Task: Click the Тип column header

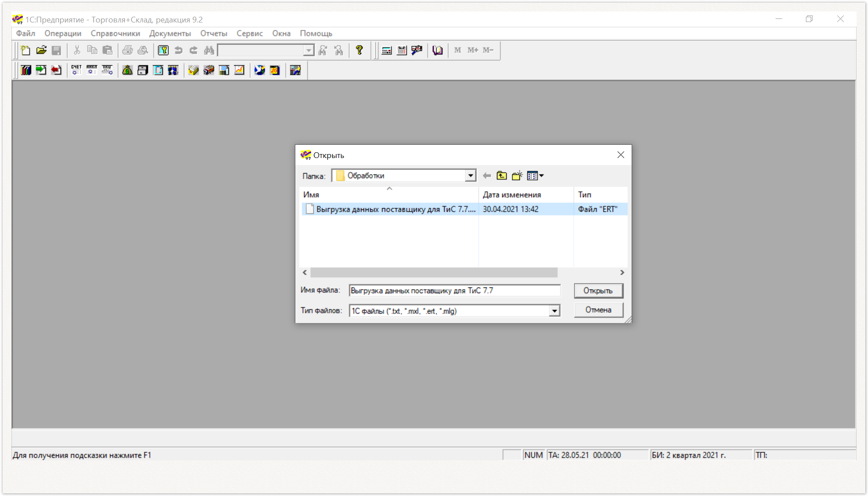Action: [600, 195]
